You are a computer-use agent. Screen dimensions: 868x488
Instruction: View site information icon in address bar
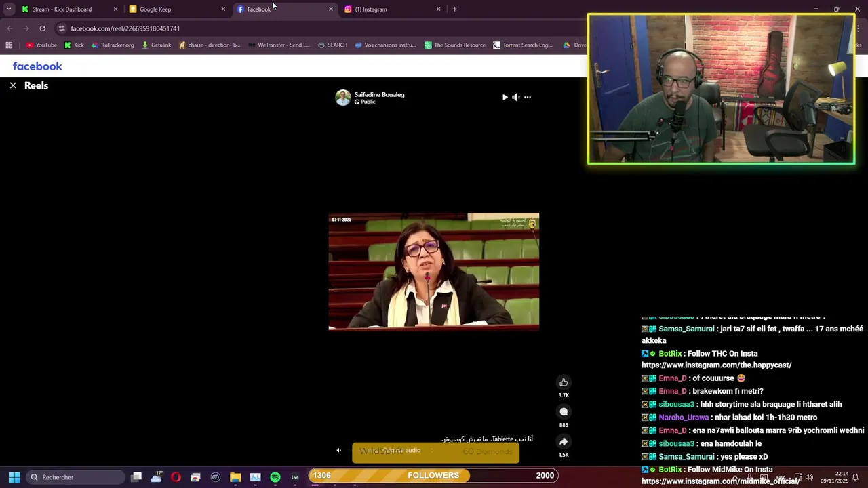click(x=62, y=28)
